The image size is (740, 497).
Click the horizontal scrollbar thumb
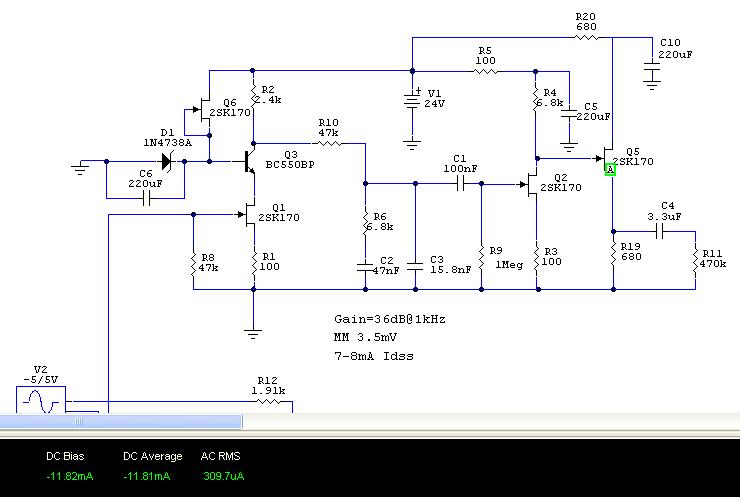pyautogui.click(x=121, y=421)
